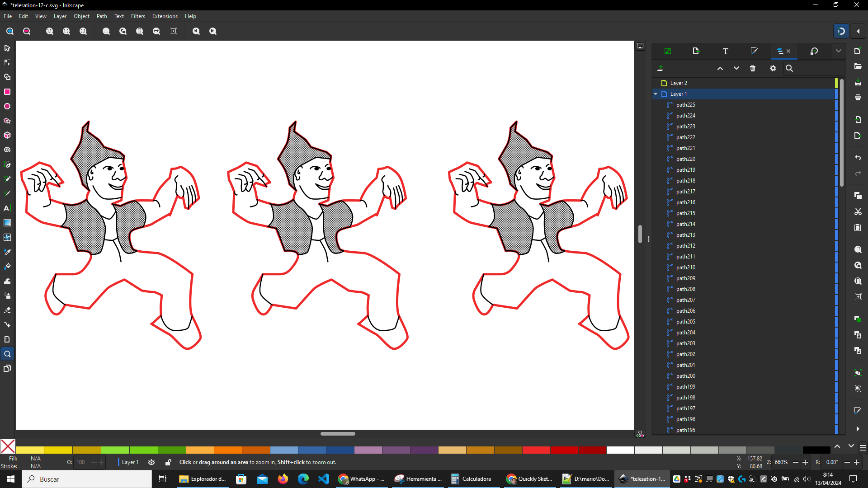
Task: Open the dock tabs overflow dropdown
Action: tap(839, 51)
